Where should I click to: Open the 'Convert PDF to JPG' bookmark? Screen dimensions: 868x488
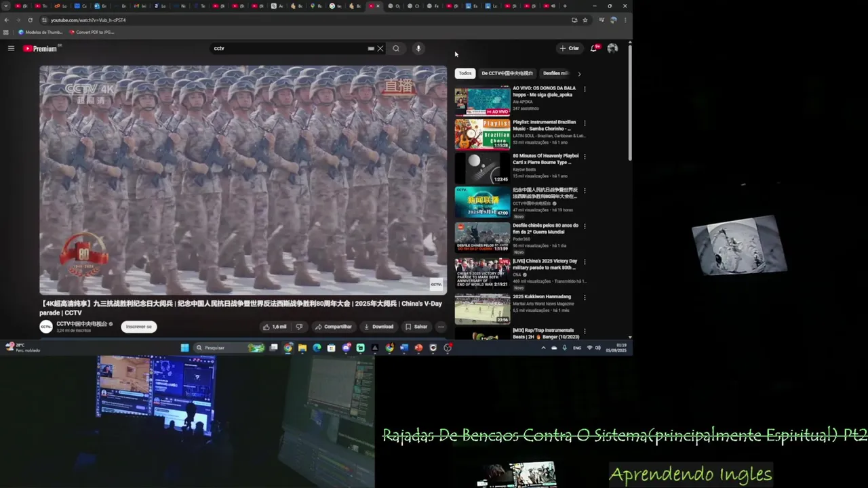click(x=92, y=32)
